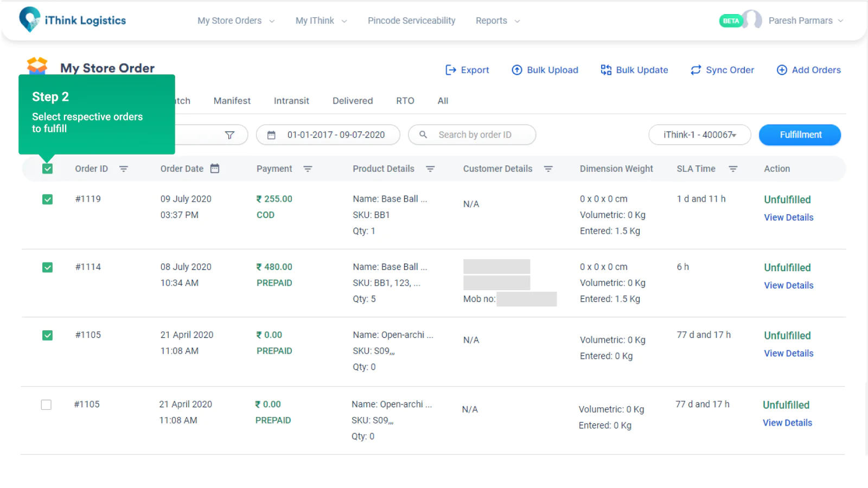Click the Bulk Upload arrow icon
The width and height of the screenshot is (868, 488).
[x=517, y=70]
